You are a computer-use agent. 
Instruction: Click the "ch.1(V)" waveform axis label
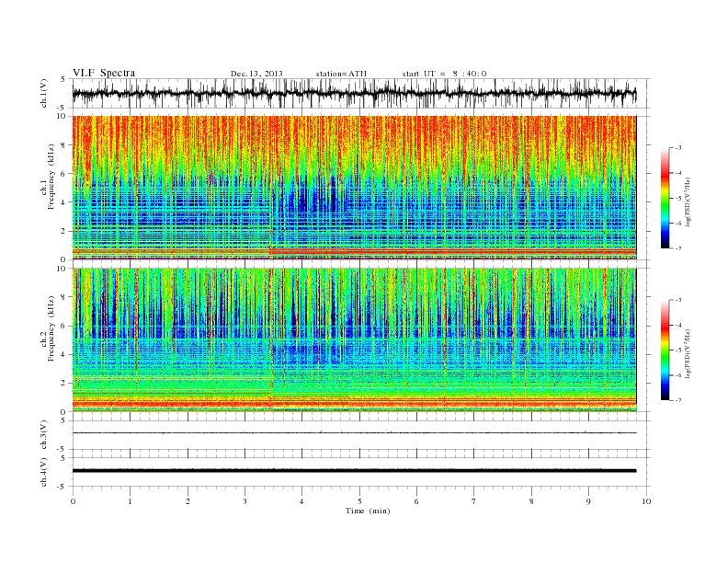44,93
